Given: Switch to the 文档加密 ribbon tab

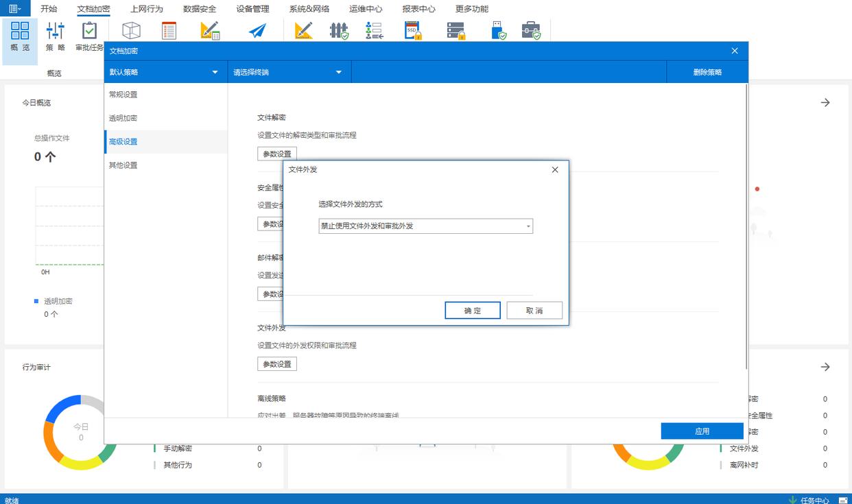Looking at the screenshot, I should 93,9.
